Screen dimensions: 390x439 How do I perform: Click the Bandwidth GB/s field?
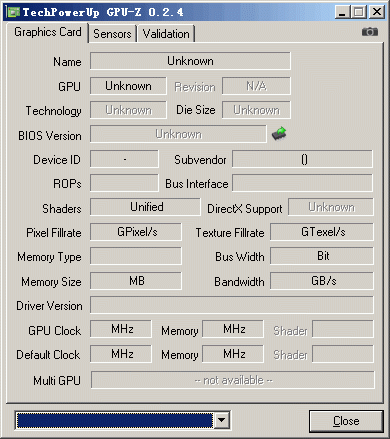point(322,281)
